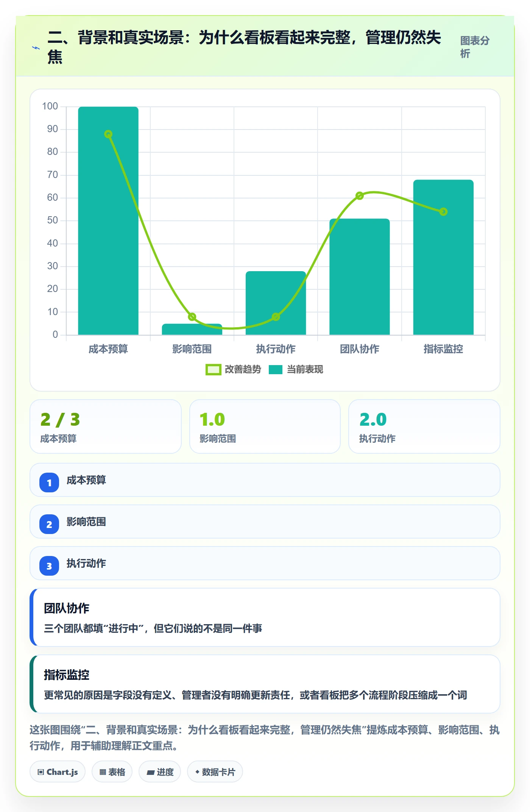
Task: Select the 成本预算 bar in the chart
Action: point(108,220)
